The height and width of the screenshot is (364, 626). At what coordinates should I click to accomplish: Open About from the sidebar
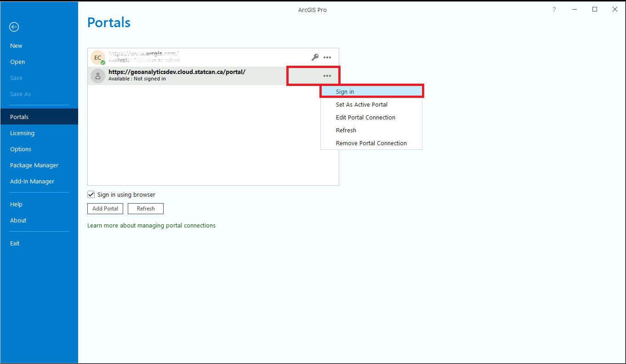tap(39, 221)
